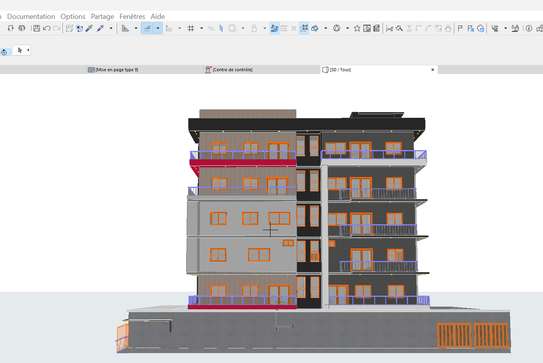Click the Undo arrow icon

point(47,28)
